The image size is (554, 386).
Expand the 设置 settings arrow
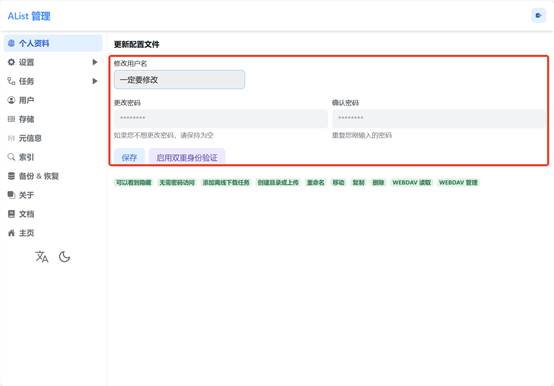coord(94,62)
